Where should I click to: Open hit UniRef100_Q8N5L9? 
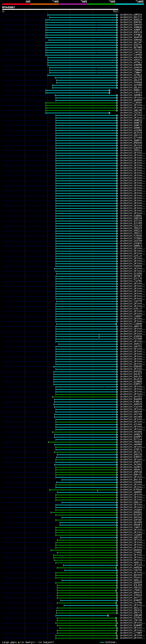131,246
